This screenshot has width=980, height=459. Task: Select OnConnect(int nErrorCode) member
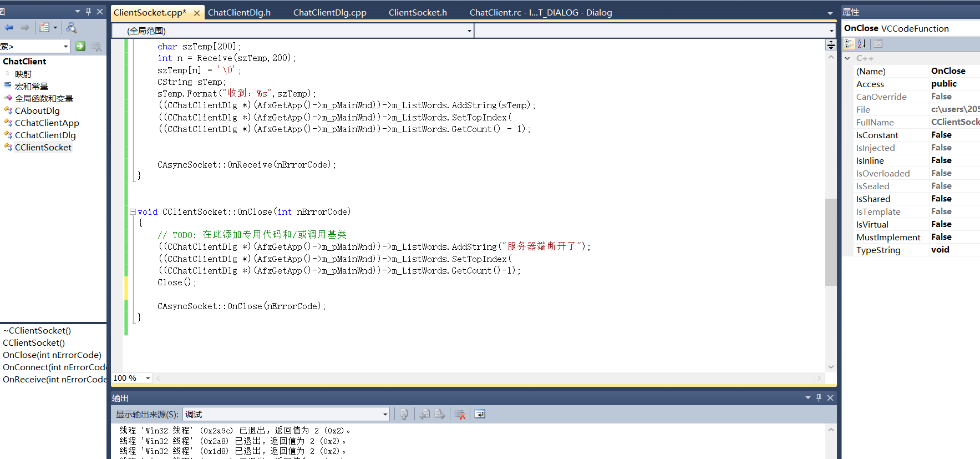point(54,367)
